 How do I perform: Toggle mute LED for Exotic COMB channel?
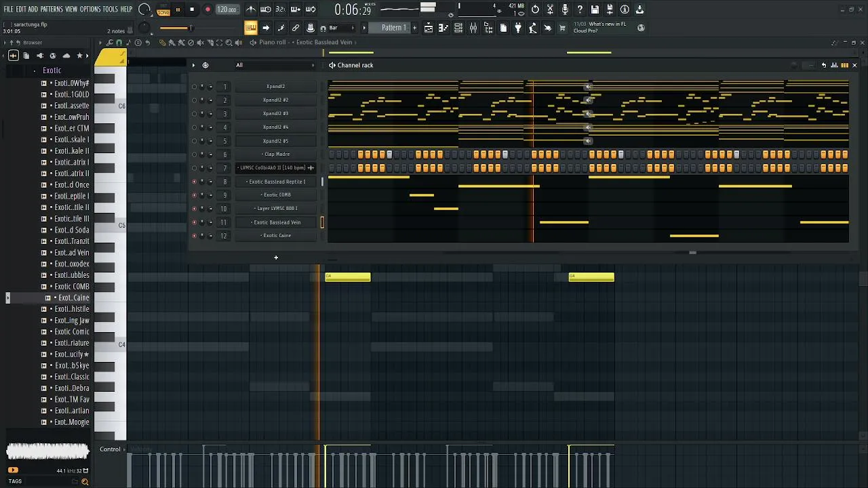point(195,195)
